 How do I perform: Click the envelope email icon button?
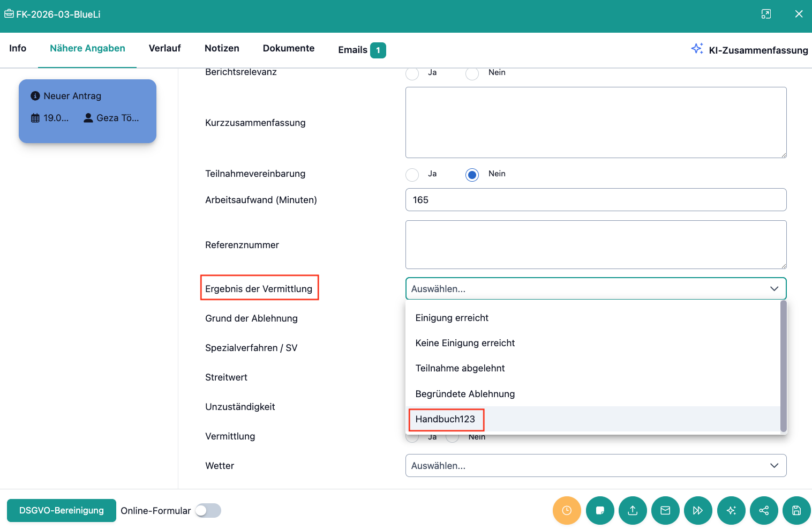pos(665,510)
